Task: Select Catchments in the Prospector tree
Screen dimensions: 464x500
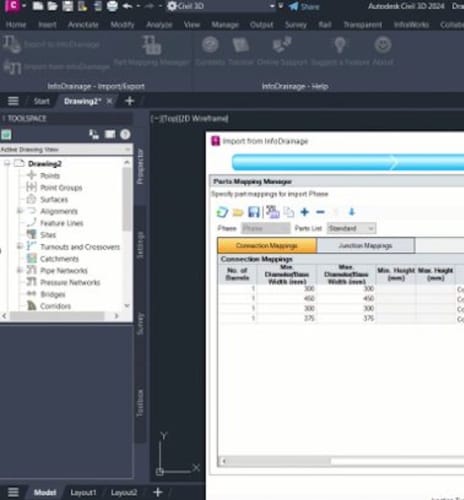Action: [59, 259]
